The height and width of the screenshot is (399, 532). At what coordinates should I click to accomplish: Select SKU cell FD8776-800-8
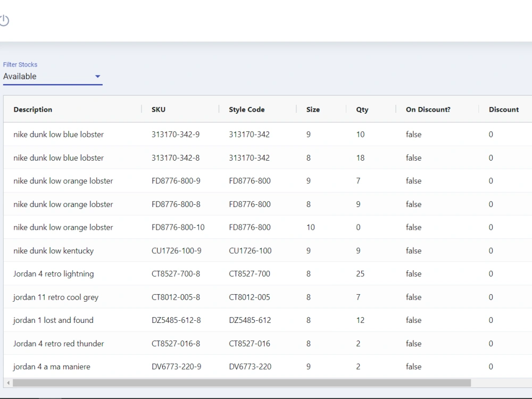(176, 204)
